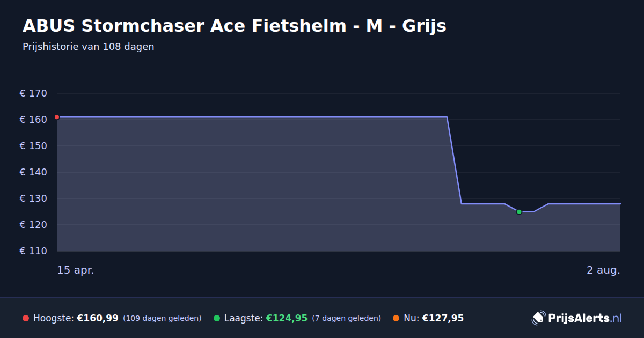
Task: Open the PrijsAlerts.nl site link
Action: point(585,318)
